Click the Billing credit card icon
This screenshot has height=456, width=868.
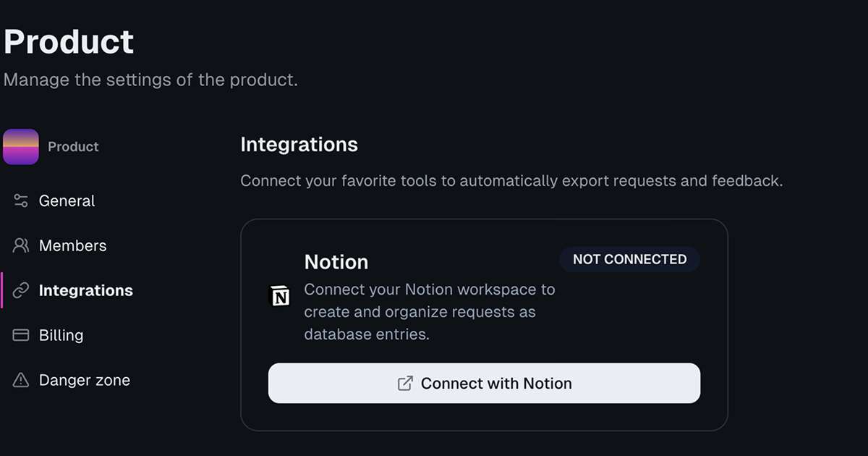pyautogui.click(x=21, y=335)
